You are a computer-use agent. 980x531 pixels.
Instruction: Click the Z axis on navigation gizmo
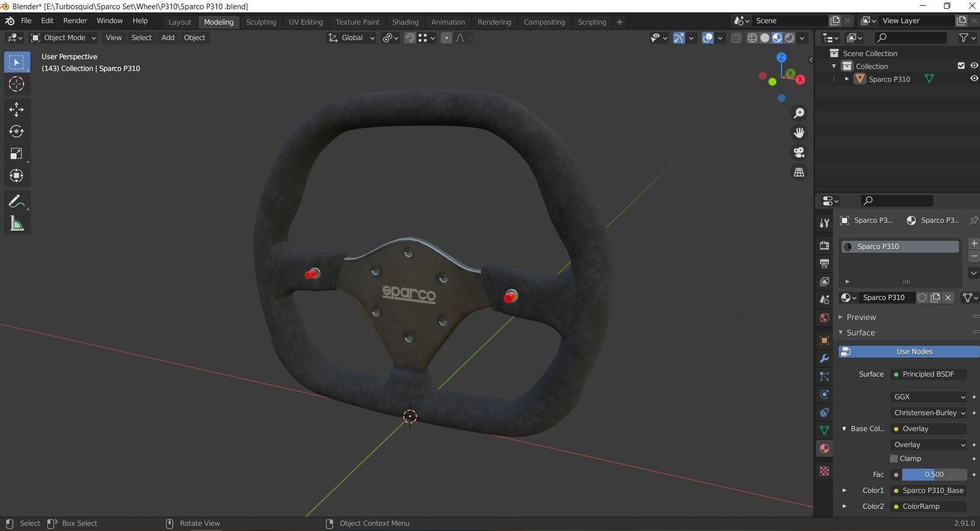782,57
